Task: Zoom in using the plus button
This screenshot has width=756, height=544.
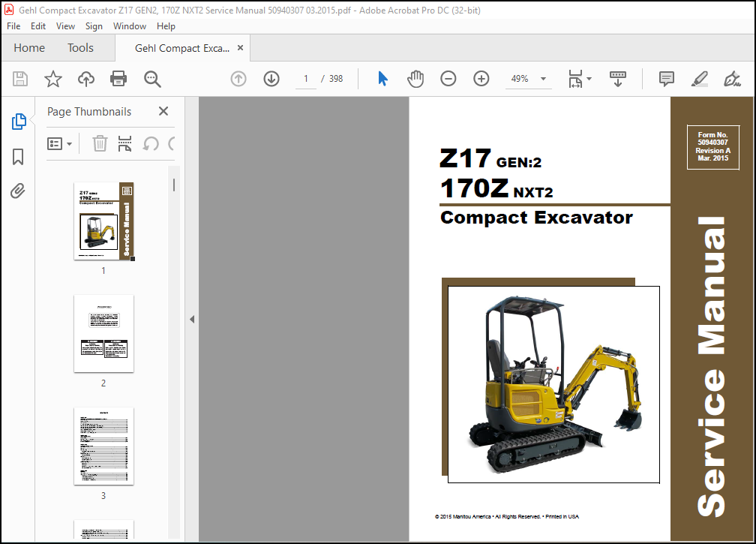Action: (481, 79)
